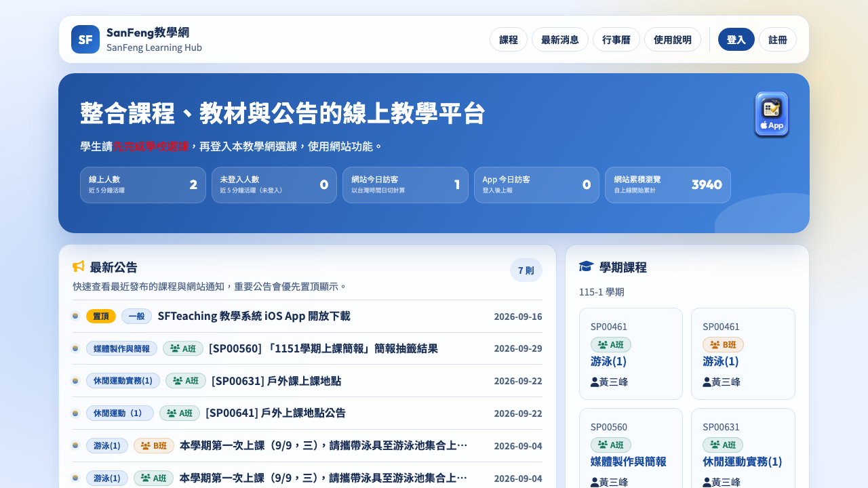
Task: Open the 游泳(1) A班 course card
Action: [x=631, y=354]
